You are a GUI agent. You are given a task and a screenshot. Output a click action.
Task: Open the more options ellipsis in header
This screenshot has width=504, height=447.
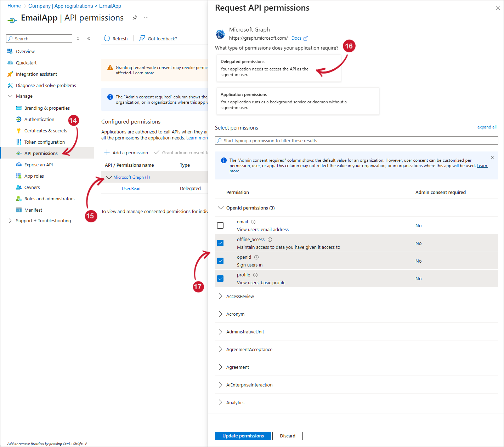tap(146, 18)
